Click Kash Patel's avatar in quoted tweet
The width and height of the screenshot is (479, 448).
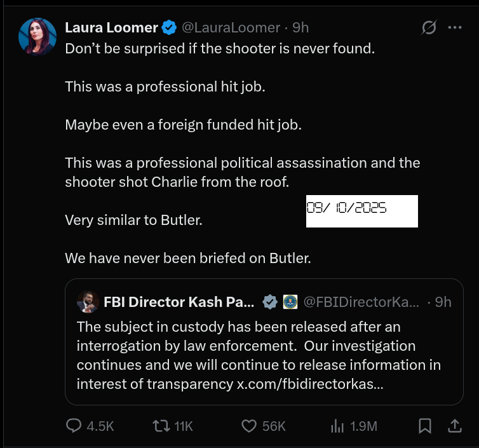point(87,302)
